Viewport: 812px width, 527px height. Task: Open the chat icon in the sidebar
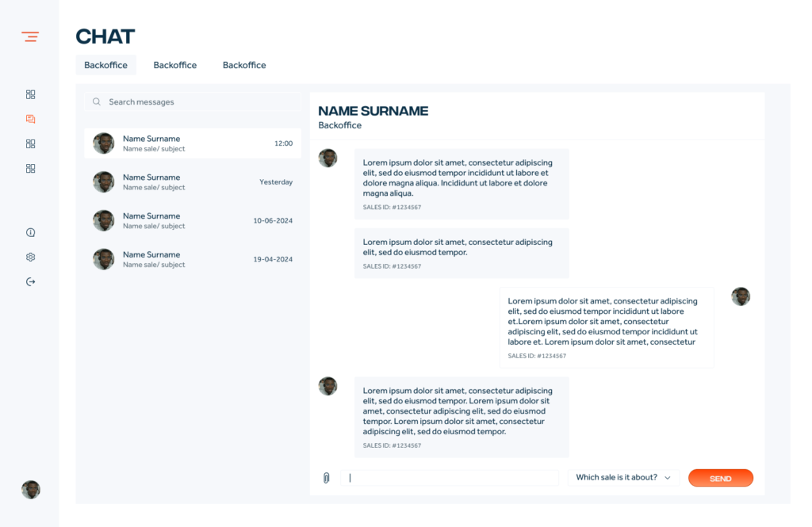click(31, 119)
